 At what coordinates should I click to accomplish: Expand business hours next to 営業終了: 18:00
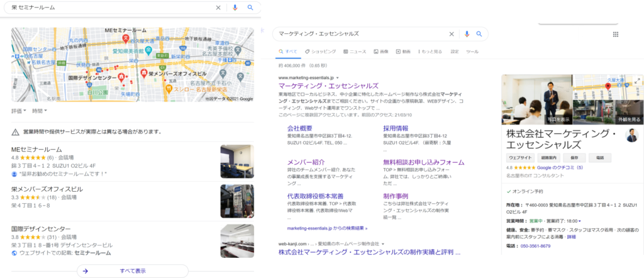pyautogui.click(x=579, y=221)
